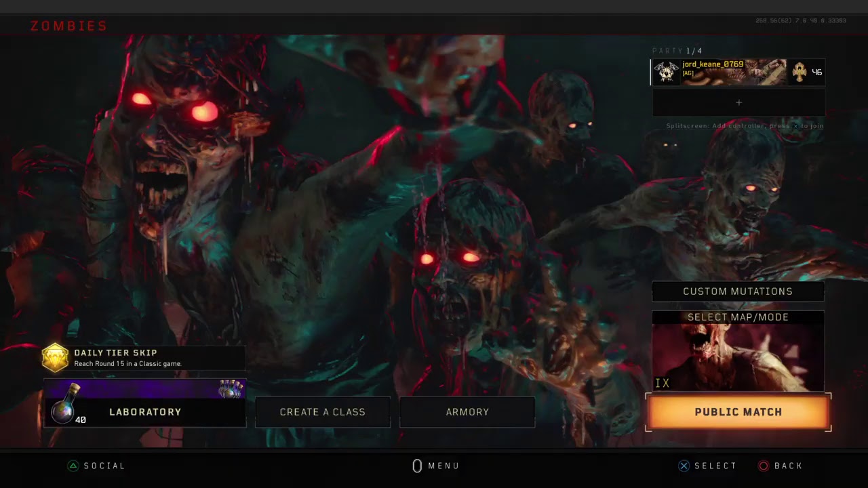Click the PARTY 1/4 label

point(677,51)
